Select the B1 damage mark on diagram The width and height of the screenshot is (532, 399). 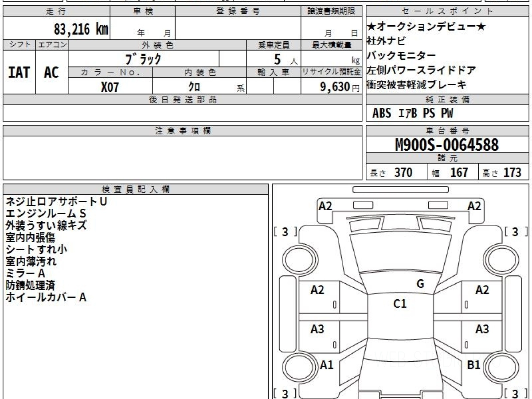(x=474, y=365)
